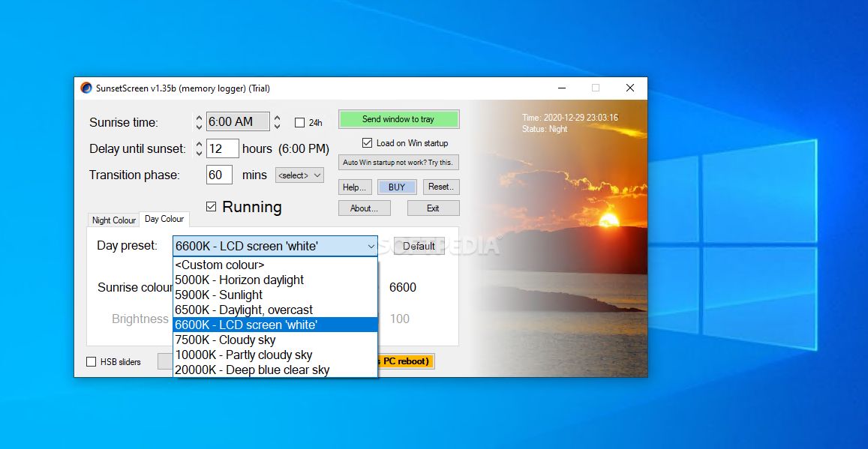Increase sunset delay with up arrow

[x=199, y=144]
